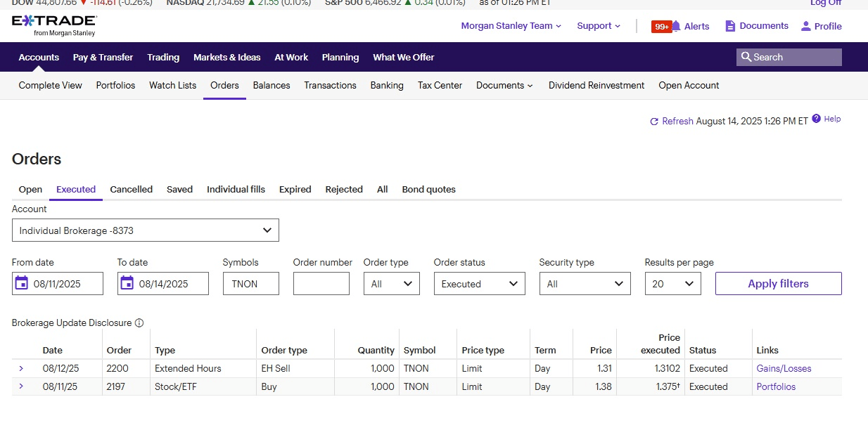Switch to the Cancelled orders tab
Screen dimensions: 868x430
tap(131, 189)
